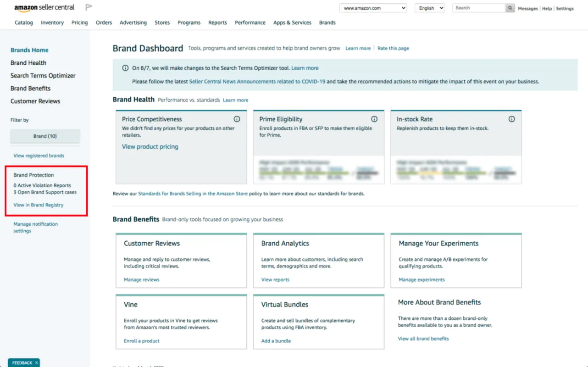Click the Amazon Seller Central logo
Viewport: 588px width, 367px height.
(44, 8)
